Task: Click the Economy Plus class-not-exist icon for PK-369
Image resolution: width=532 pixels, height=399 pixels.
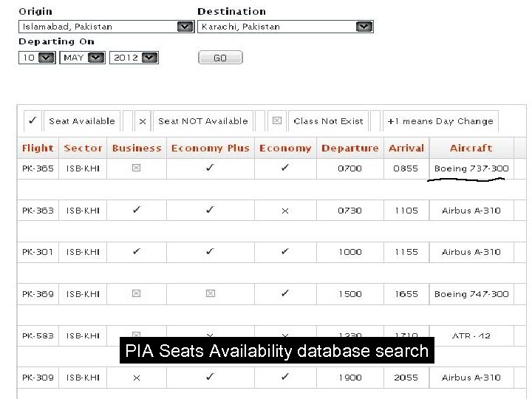Action: pos(211,293)
